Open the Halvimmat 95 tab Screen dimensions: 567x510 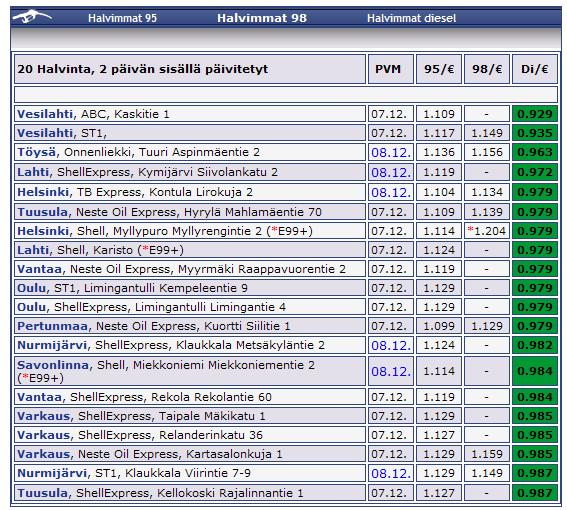[122, 18]
